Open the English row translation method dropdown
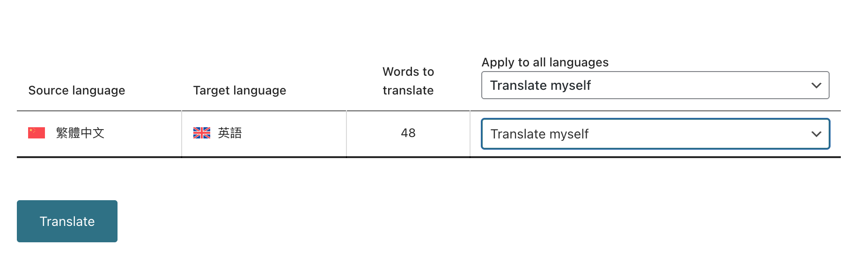 tap(655, 134)
